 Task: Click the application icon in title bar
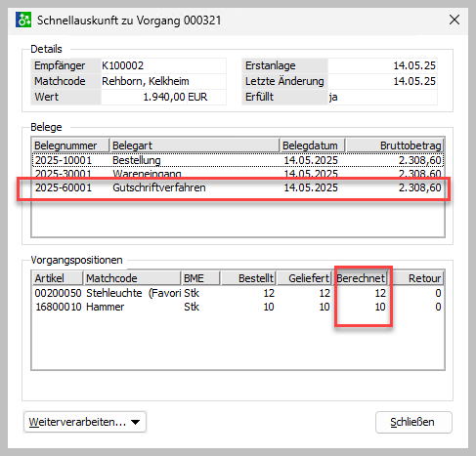(x=23, y=20)
